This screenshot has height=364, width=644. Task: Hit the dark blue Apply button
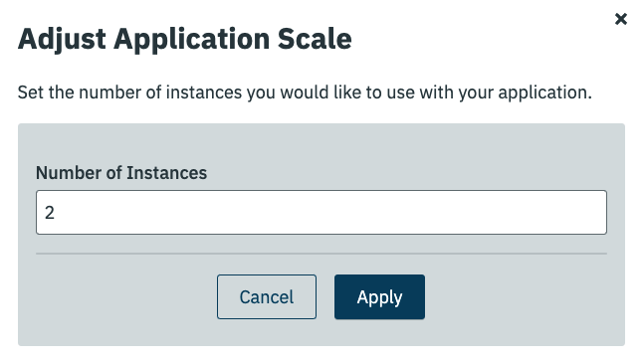point(379,296)
